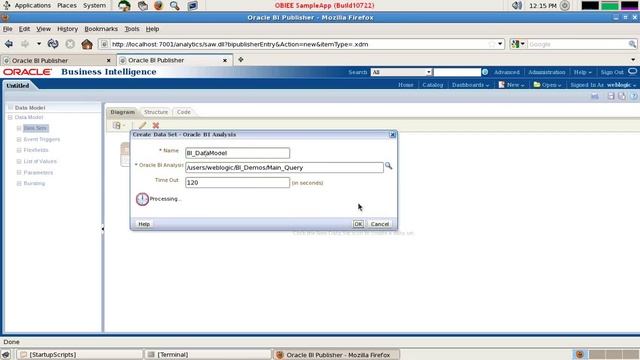Viewport: 640px width, 360px height.
Task: Open a new browser tab with plus icon
Action: 241,60
